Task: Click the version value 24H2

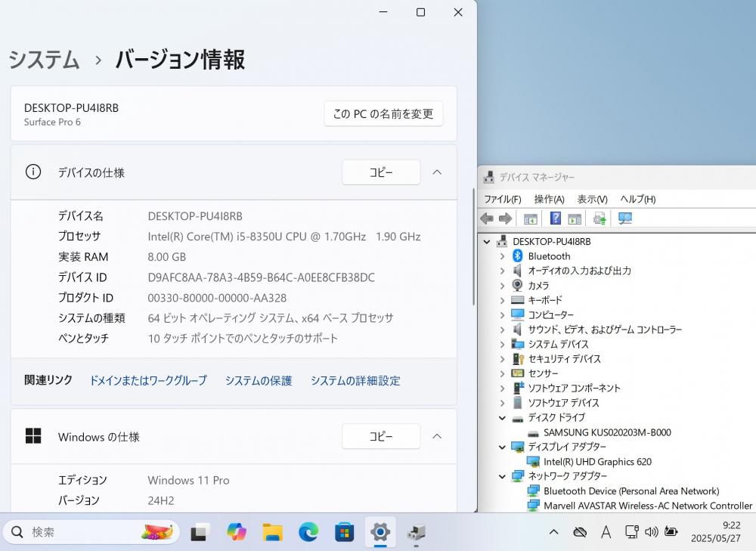Action: [160, 500]
